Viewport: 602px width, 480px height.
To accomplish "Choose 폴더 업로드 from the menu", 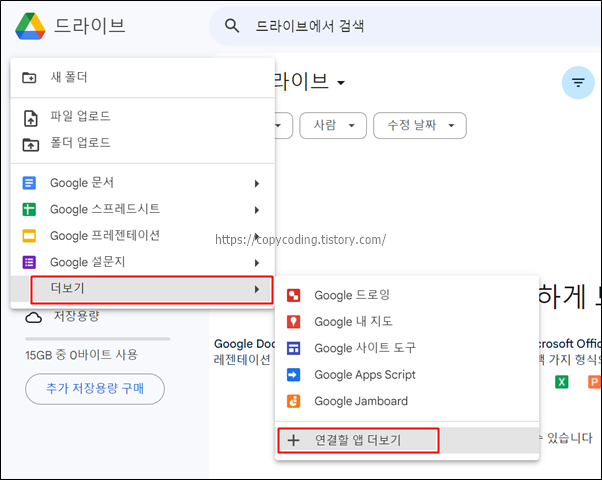I will point(142,143).
